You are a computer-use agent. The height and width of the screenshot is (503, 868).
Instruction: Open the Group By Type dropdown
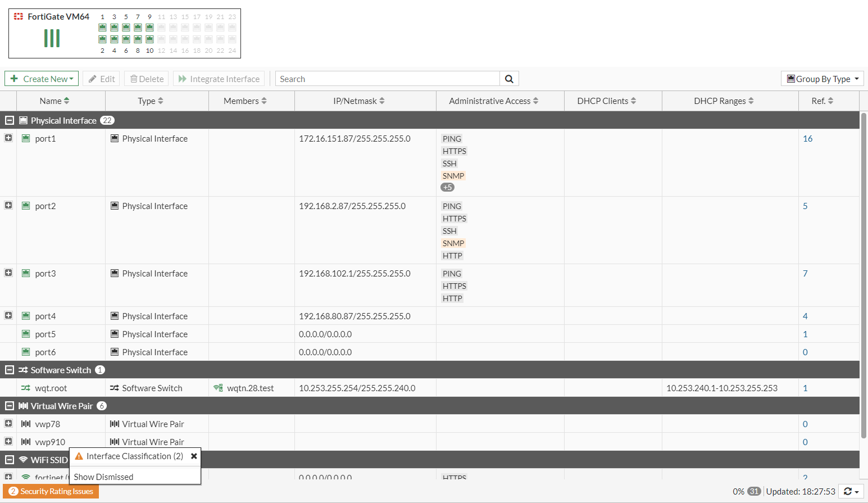(x=822, y=79)
